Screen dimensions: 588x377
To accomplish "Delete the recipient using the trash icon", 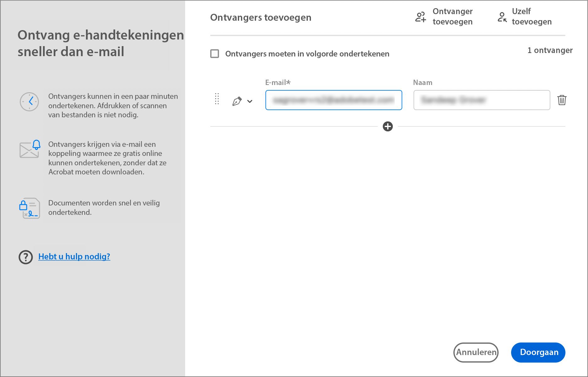I will [562, 100].
